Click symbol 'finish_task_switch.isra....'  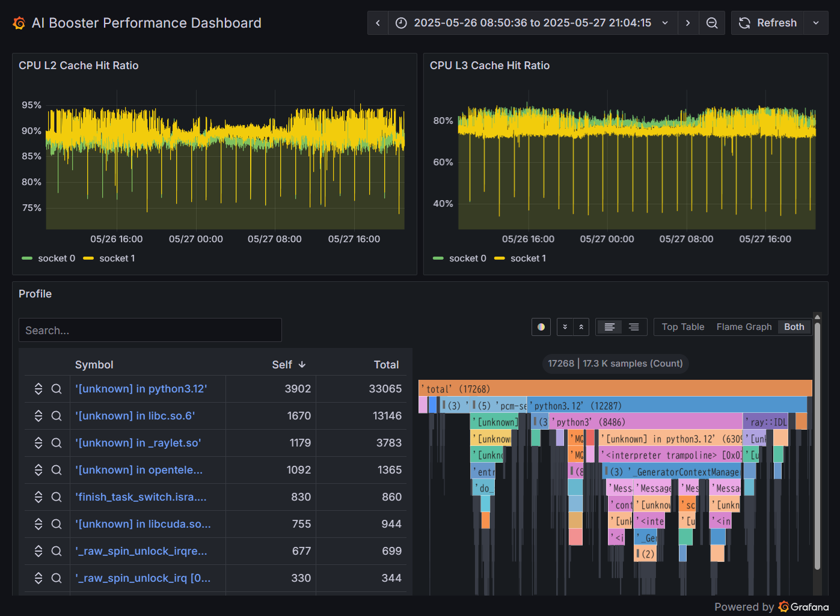pyautogui.click(x=141, y=497)
